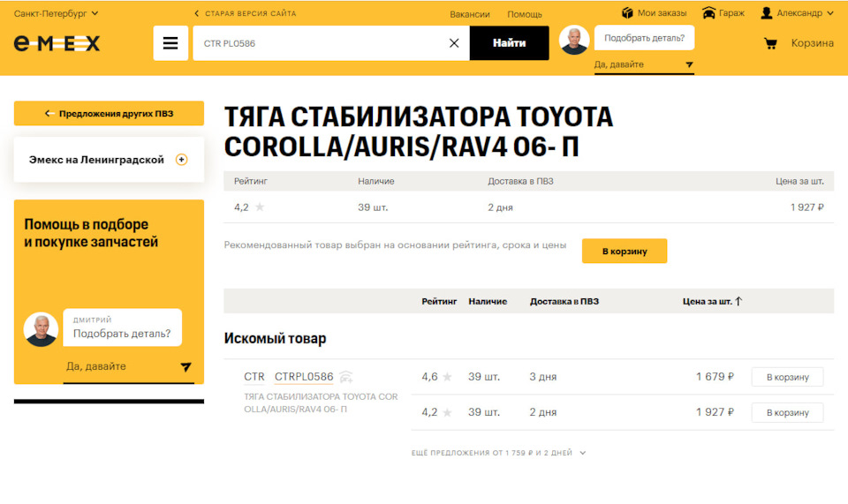Open the Корзина link
The width and height of the screenshot is (848, 504).
813,43
